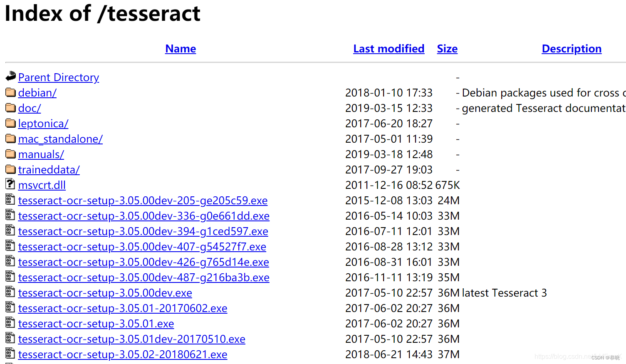Image resolution: width=626 pixels, height=364 pixels.
Task: Click binary icon for 3.05.01dev-20170510.exe
Action: [x=10, y=337]
